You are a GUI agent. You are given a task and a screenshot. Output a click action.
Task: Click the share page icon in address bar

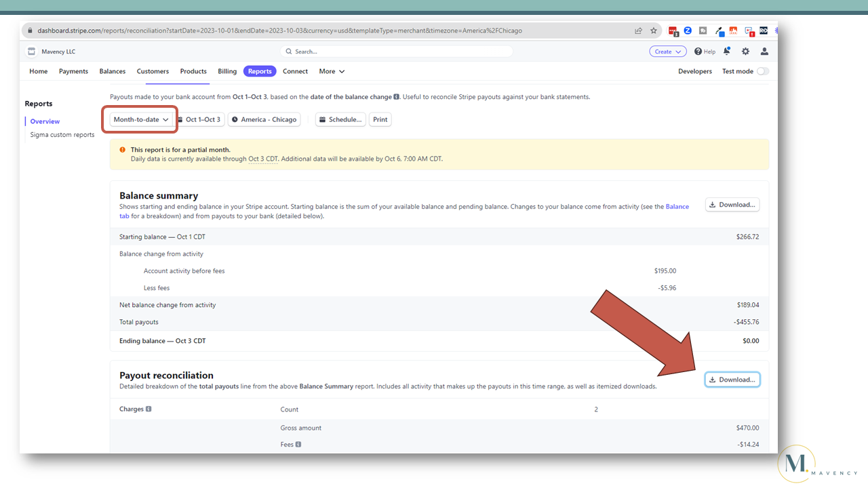pyautogui.click(x=638, y=30)
